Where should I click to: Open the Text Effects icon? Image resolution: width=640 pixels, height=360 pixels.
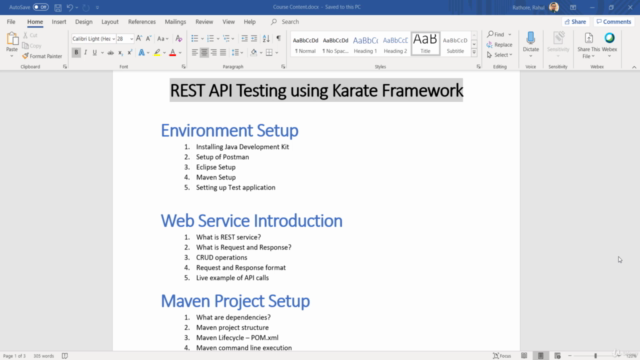click(x=142, y=53)
